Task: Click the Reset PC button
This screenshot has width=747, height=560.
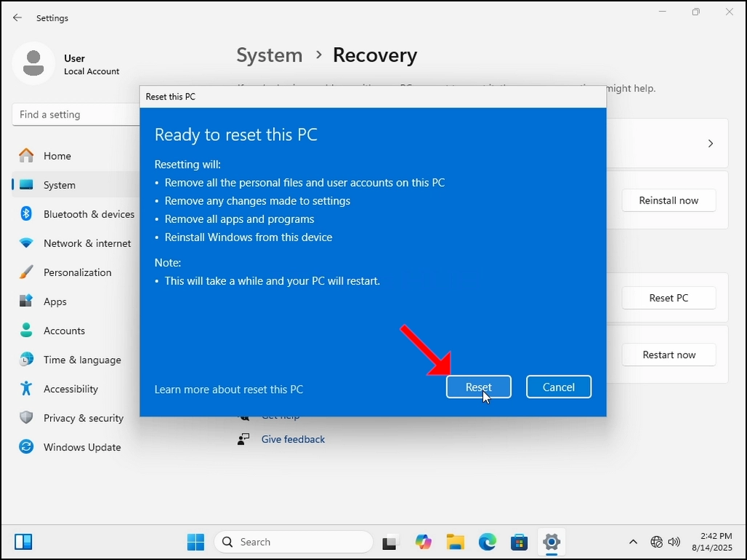Action: click(x=669, y=298)
